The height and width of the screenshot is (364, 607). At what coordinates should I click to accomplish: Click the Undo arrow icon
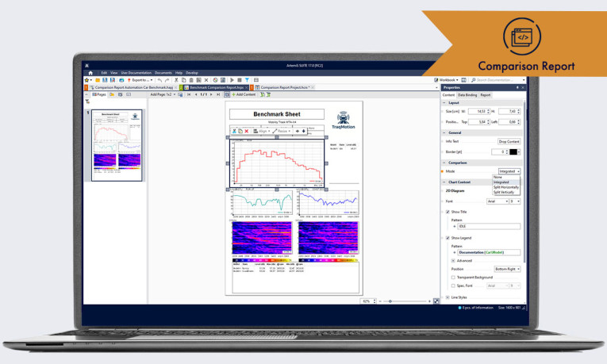pos(160,80)
